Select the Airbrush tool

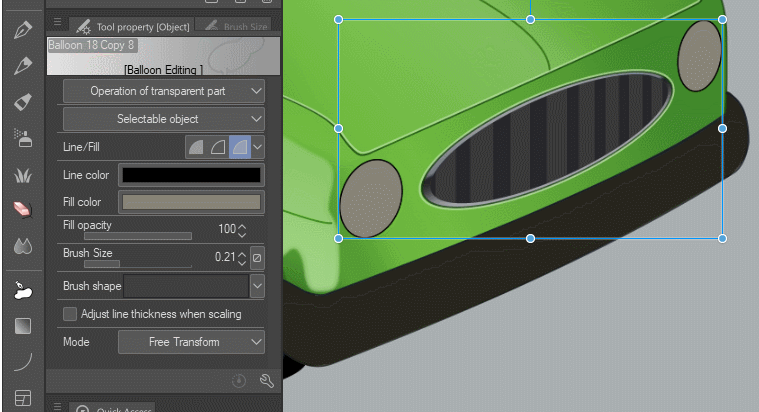pos(22,138)
